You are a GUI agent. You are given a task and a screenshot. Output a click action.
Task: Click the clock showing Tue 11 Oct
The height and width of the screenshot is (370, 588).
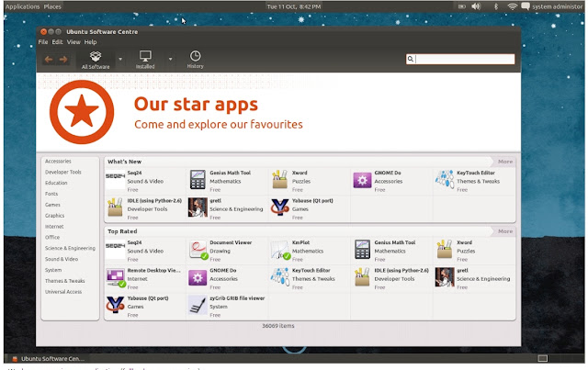coord(294,6)
